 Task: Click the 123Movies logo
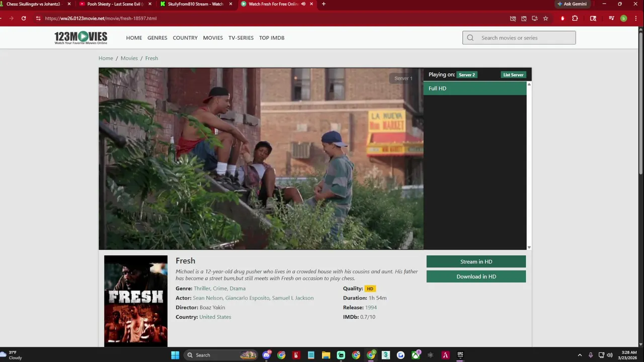(x=81, y=38)
